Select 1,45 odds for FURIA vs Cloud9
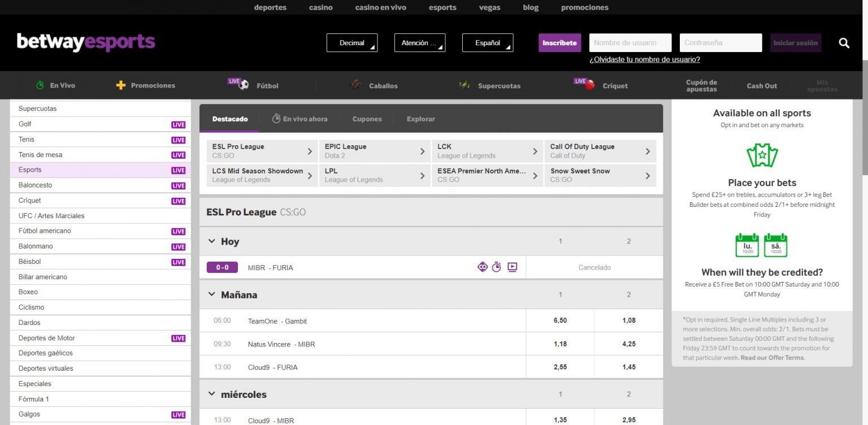 click(629, 367)
